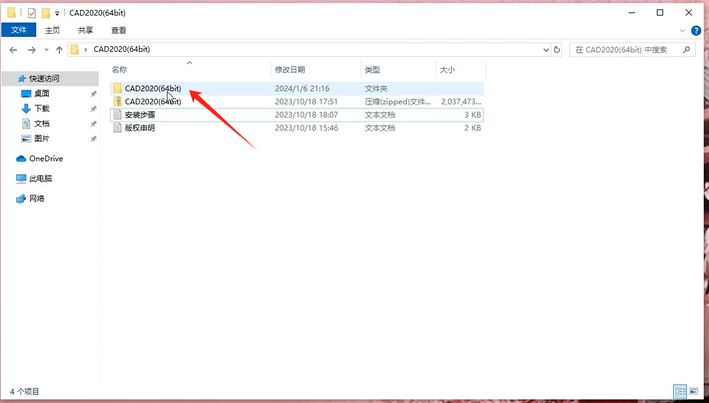Screen dimensions: 709x403
Task: Click the Properties quick access icon
Action: pos(32,13)
